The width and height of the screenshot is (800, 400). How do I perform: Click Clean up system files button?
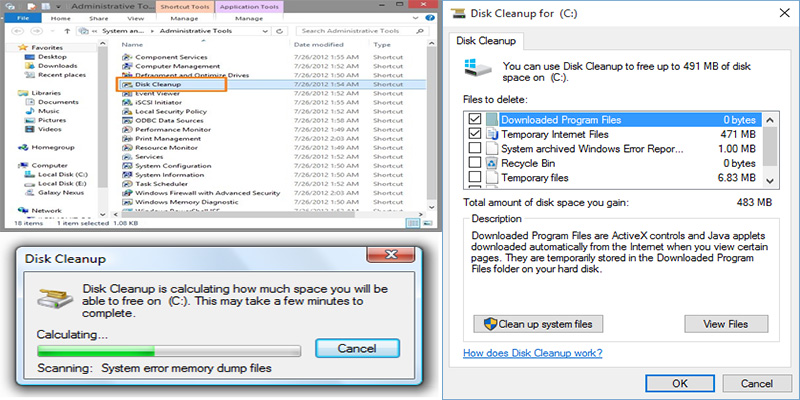pos(538,324)
